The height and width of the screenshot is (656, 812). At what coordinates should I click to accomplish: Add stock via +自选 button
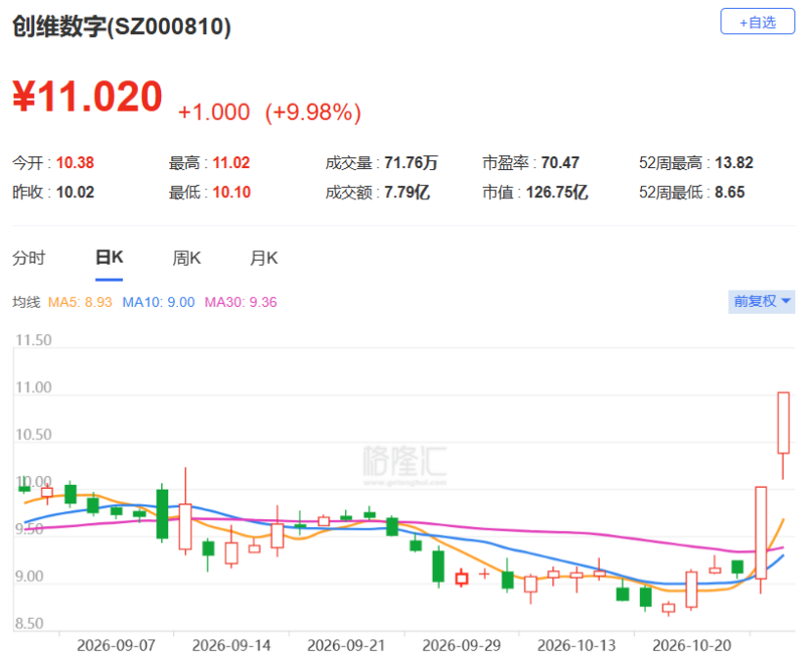[757, 22]
